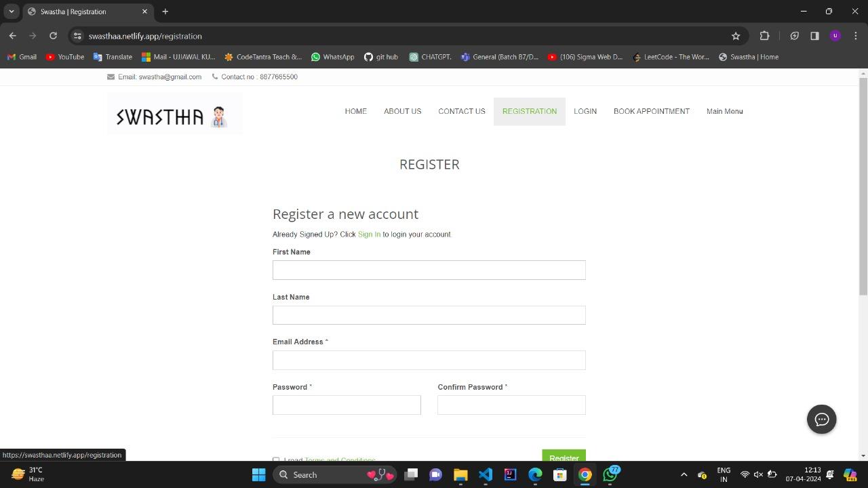Screen dimensions: 868x488
Task: Open WhatsApp from the taskbar
Action: 610,474
